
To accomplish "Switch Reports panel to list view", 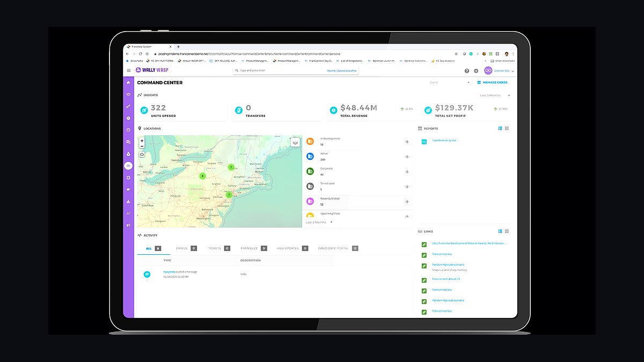I will [x=500, y=129].
